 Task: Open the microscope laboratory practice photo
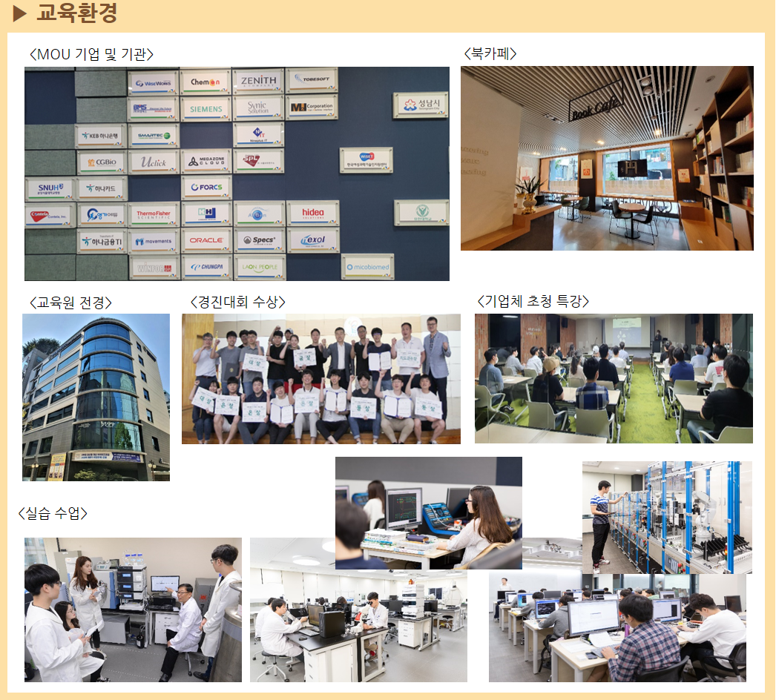coord(358,625)
